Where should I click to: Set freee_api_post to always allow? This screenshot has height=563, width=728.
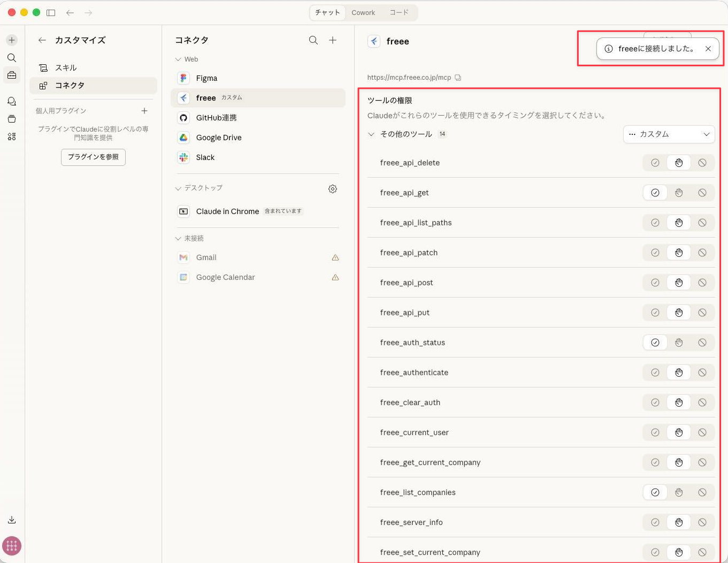[655, 283]
